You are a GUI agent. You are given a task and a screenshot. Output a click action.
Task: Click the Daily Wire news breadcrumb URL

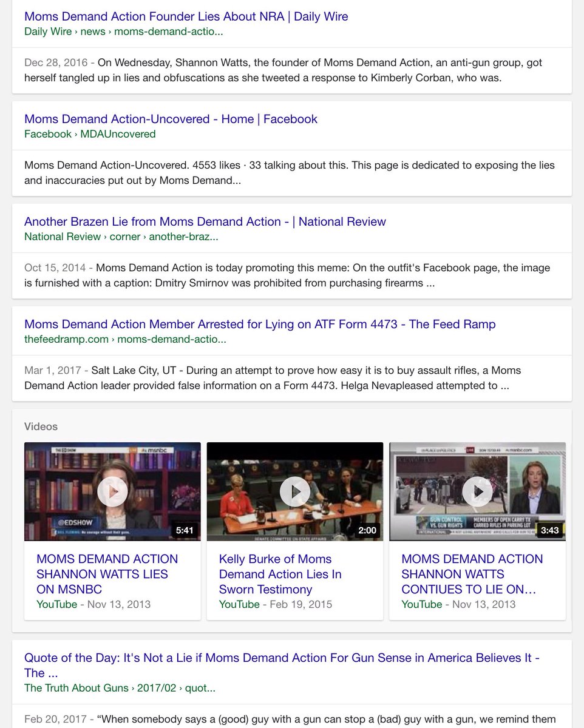(124, 32)
